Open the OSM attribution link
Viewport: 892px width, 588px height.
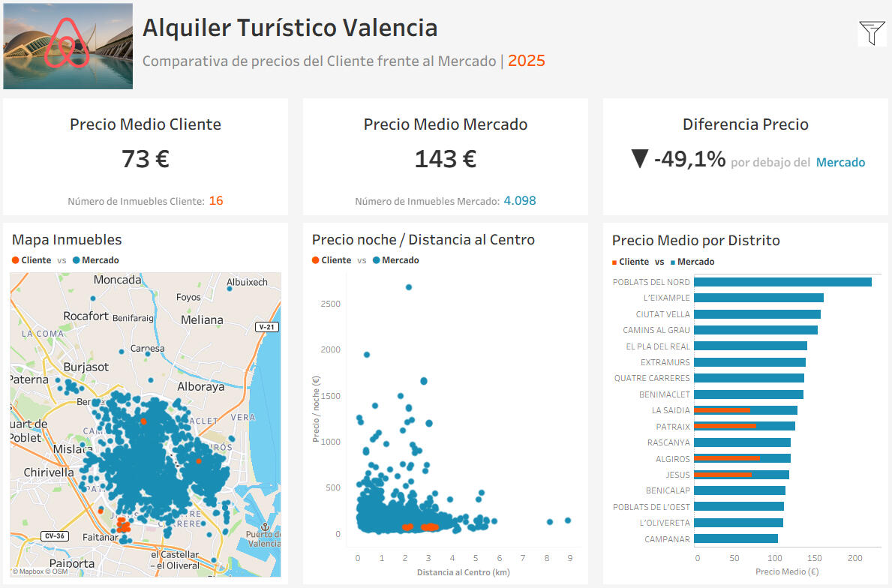point(60,571)
